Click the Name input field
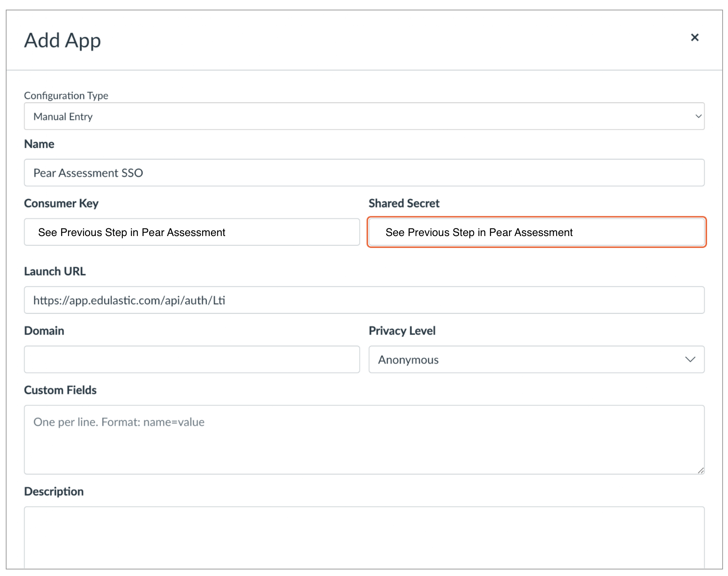The height and width of the screenshot is (576, 728). [364, 173]
